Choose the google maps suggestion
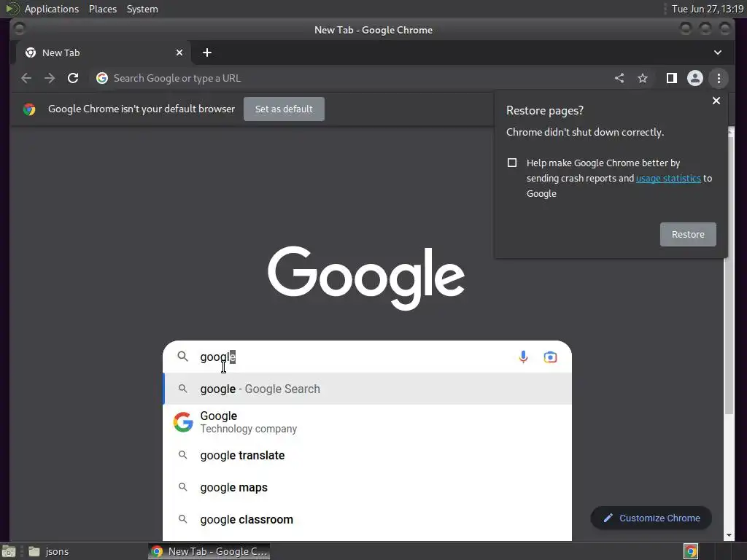The width and height of the screenshot is (747, 560). pos(367,487)
